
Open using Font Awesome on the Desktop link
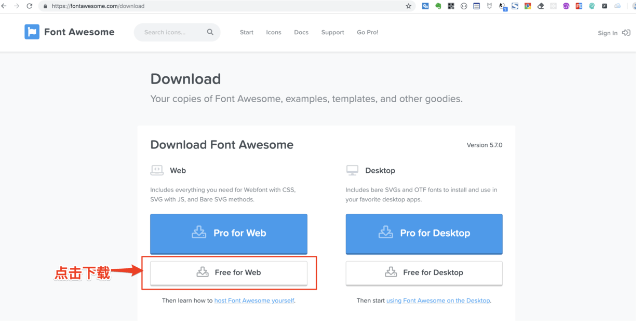(438, 300)
